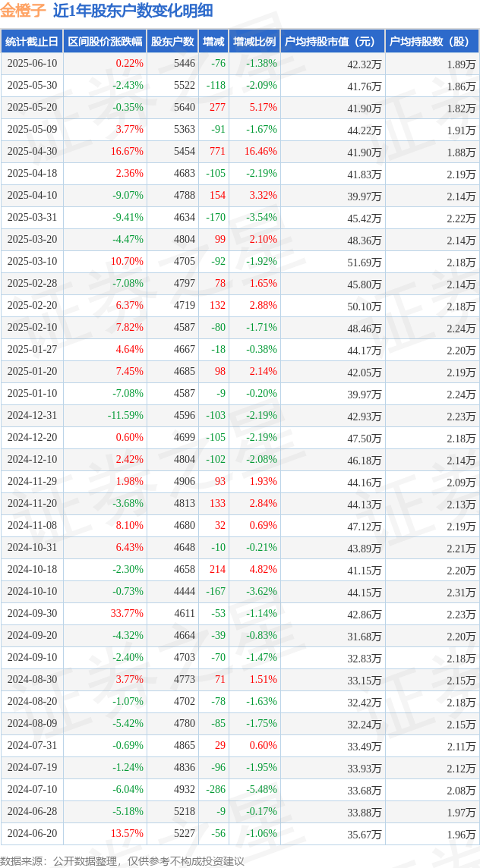This screenshot has height=868, width=480.
Task: Select the 股东户数 column header
Action: tap(172, 42)
